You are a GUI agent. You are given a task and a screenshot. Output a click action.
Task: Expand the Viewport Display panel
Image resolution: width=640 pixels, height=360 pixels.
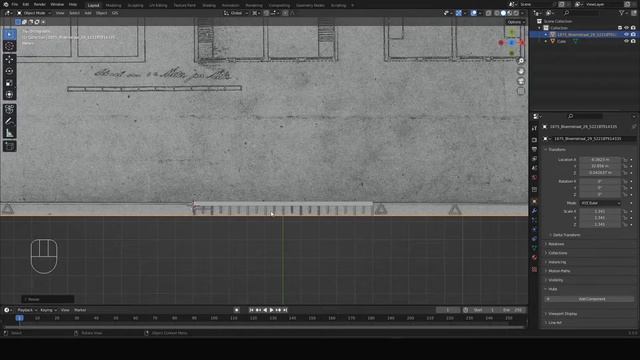(562, 314)
